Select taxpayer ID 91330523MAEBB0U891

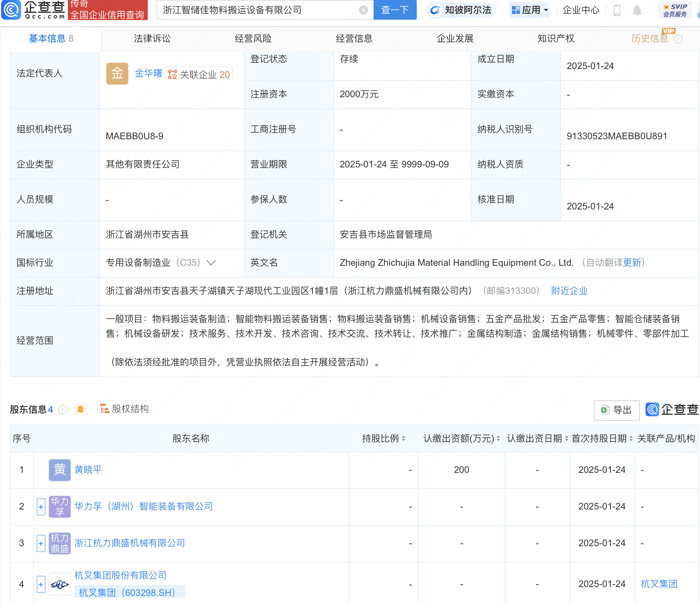click(x=617, y=136)
